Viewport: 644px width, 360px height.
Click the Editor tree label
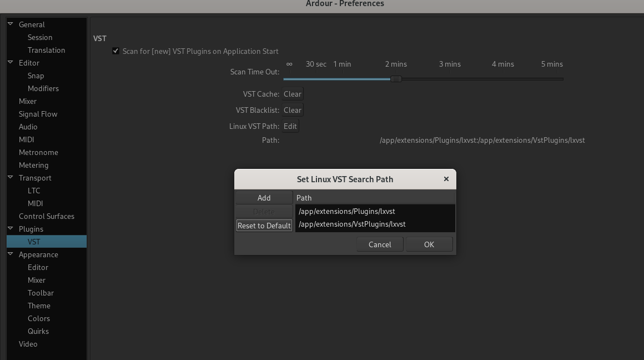29,63
